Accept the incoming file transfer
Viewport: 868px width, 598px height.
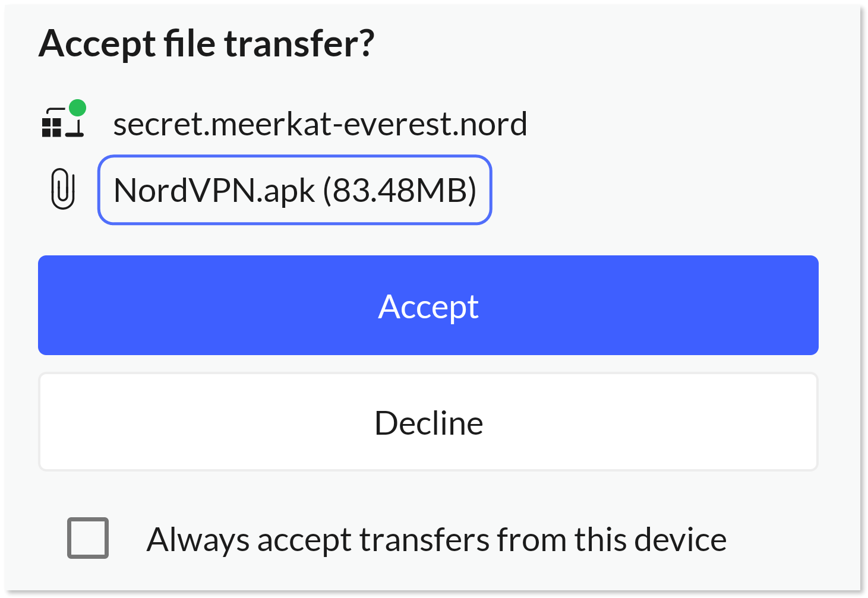(429, 305)
